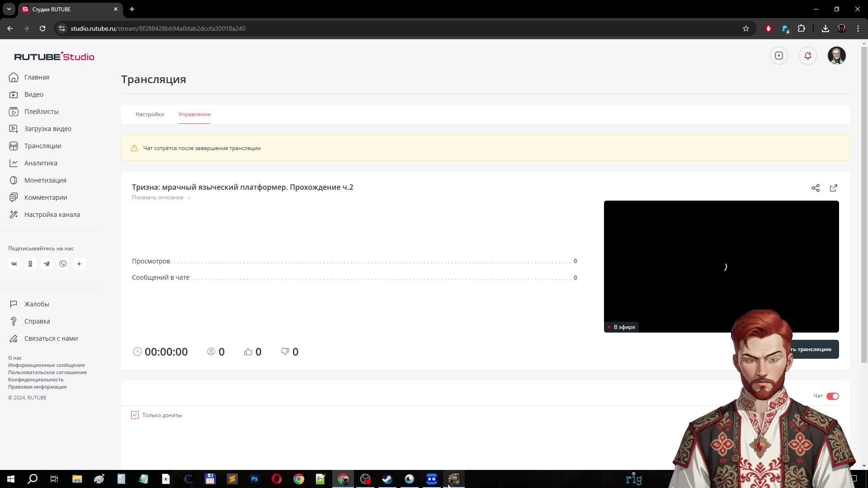Switch to the Настройки tab

coord(150,114)
